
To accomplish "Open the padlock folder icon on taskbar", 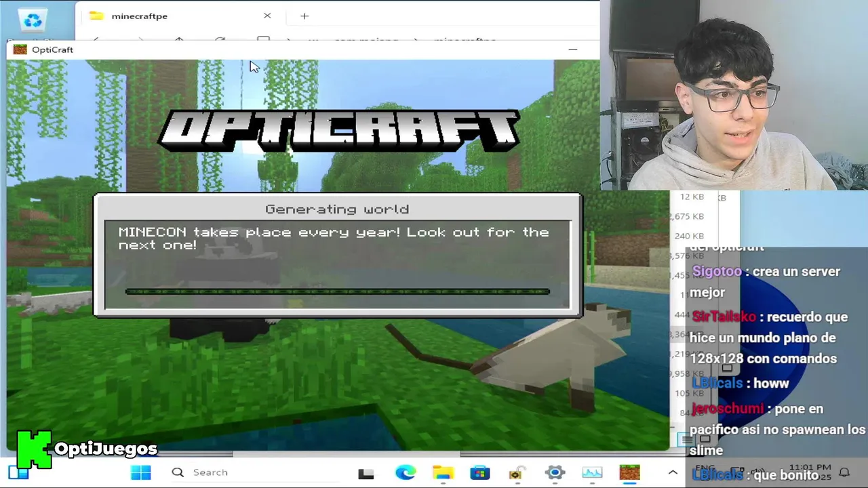I will [517, 472].
